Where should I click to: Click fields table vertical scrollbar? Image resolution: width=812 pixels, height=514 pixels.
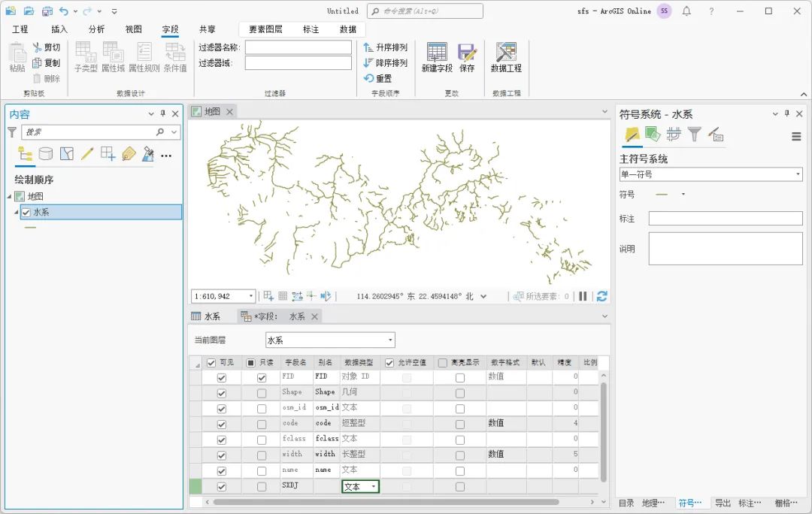[x=603, y=431]
